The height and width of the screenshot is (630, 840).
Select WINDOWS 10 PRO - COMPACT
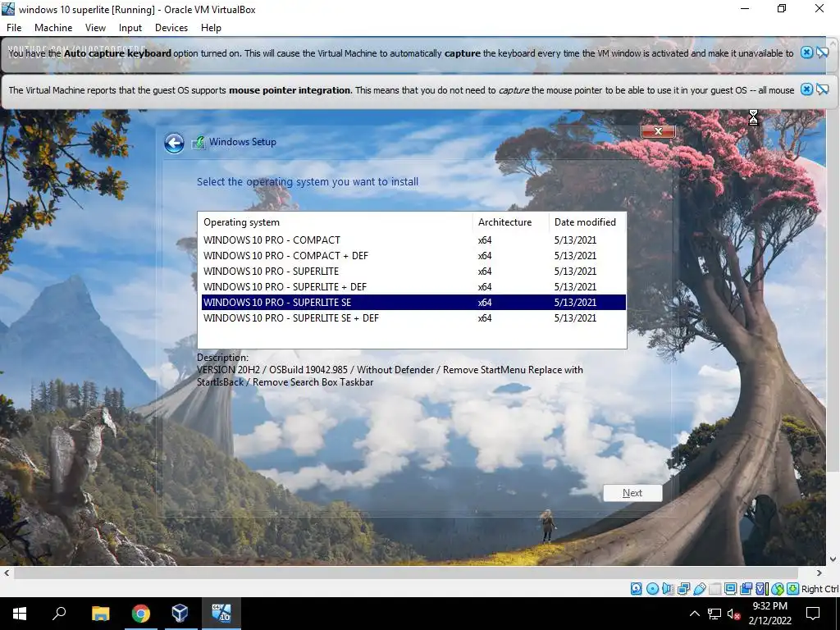[413, 240]
